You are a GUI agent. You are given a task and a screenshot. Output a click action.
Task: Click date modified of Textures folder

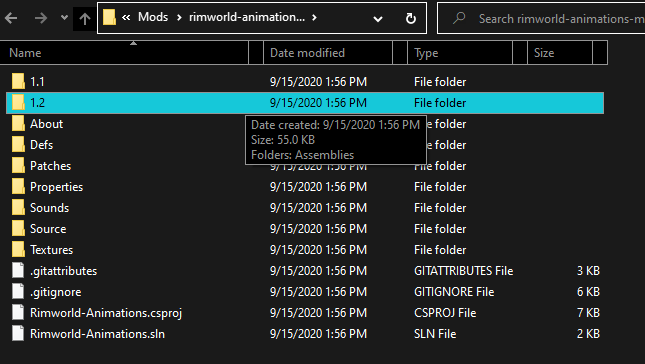318,250
